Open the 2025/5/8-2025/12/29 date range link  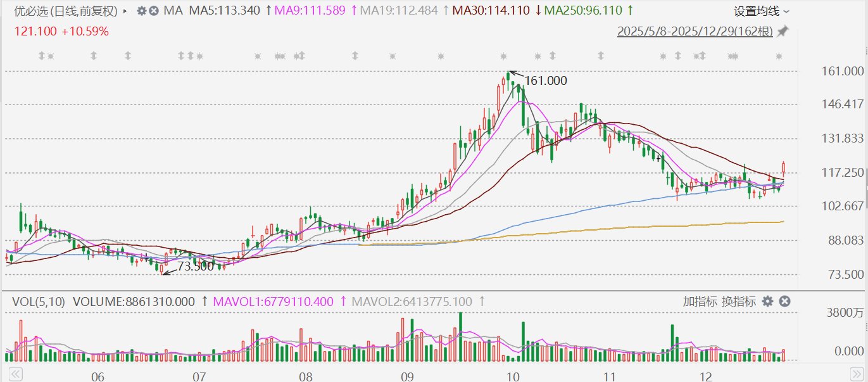pos(695,31)
